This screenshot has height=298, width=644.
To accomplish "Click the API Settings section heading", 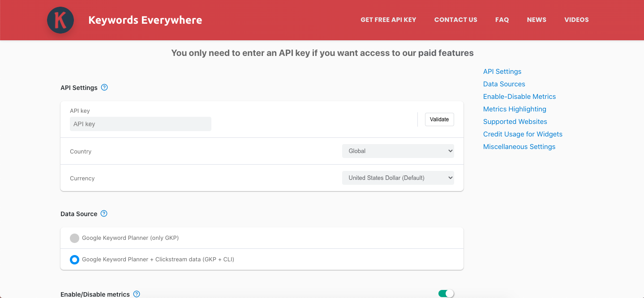I will (79, 88).
